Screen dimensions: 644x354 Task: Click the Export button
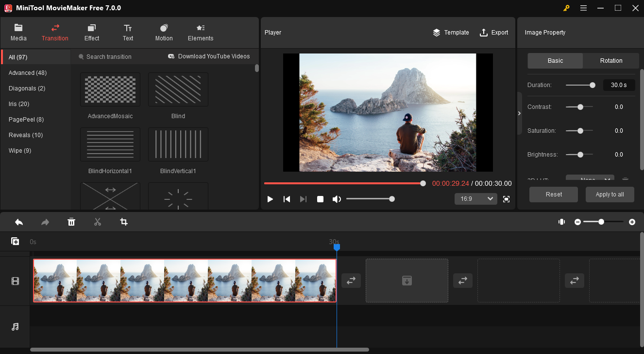(x=494, y=33)
